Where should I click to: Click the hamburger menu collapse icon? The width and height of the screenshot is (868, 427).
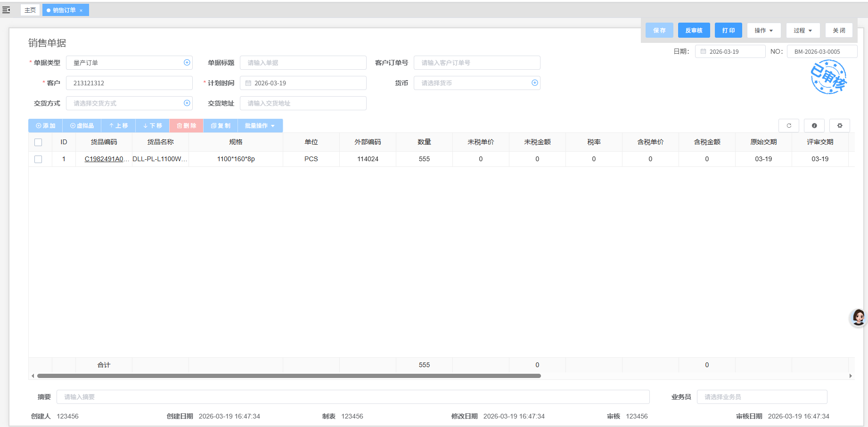pos(6,10)
